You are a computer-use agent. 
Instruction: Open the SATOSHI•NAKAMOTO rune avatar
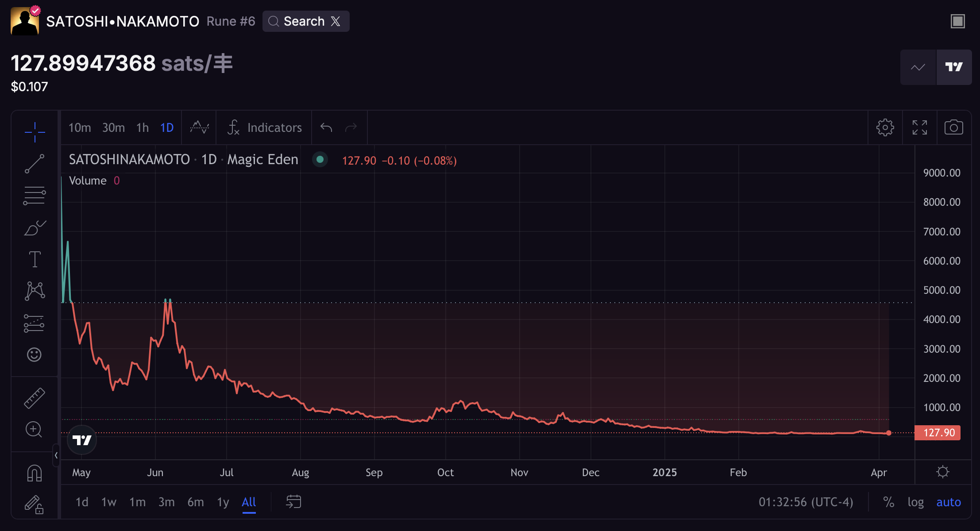[25, 20]
